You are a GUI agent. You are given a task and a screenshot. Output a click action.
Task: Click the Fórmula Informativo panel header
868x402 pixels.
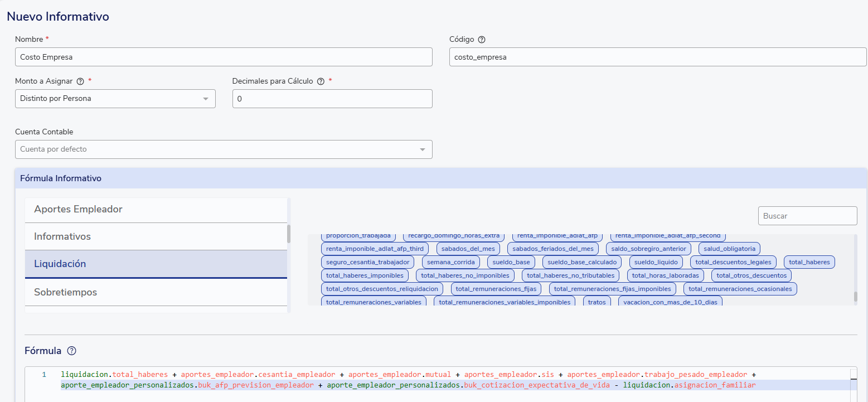pos(440,178)
